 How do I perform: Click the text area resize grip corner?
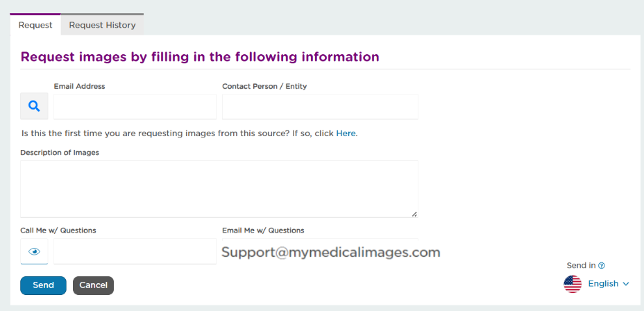[x=414, y=214]
